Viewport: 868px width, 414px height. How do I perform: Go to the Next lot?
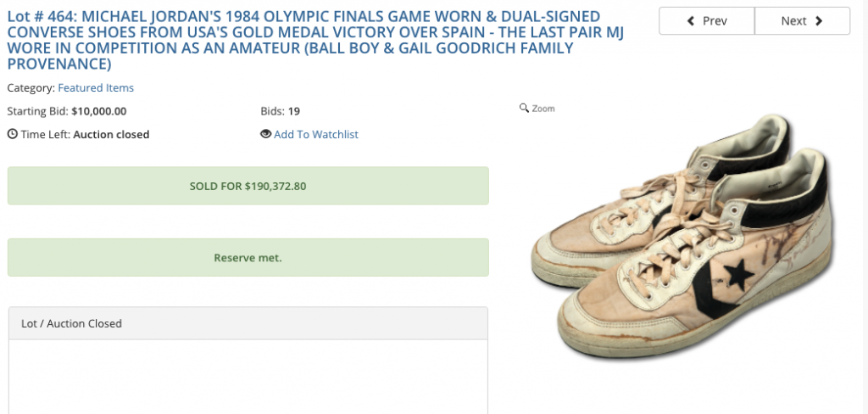802,21
